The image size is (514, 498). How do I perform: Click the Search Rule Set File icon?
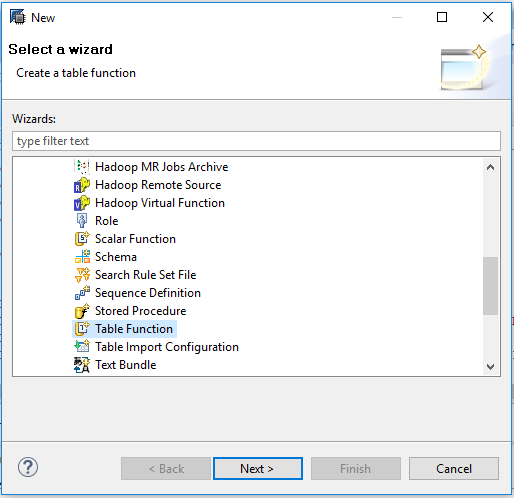[82, 275]
